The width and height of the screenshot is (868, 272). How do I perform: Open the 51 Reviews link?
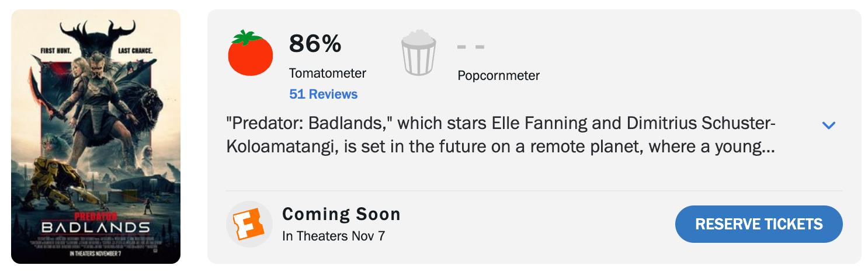323,94
